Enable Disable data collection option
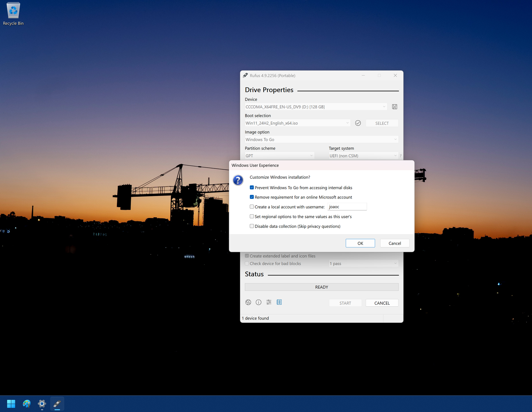Screen dimensions: 532x412 (x=251, y=226)
